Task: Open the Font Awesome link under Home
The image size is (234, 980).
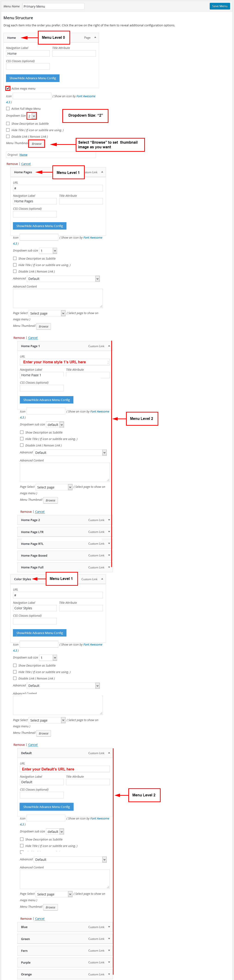Action: click(86, 96)
